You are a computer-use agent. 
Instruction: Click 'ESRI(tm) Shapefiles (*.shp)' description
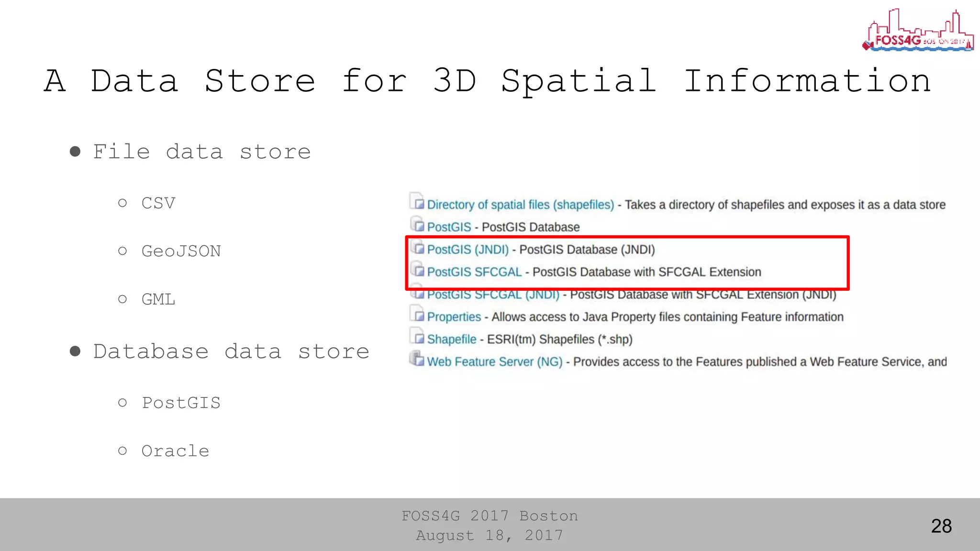(560, 340)
